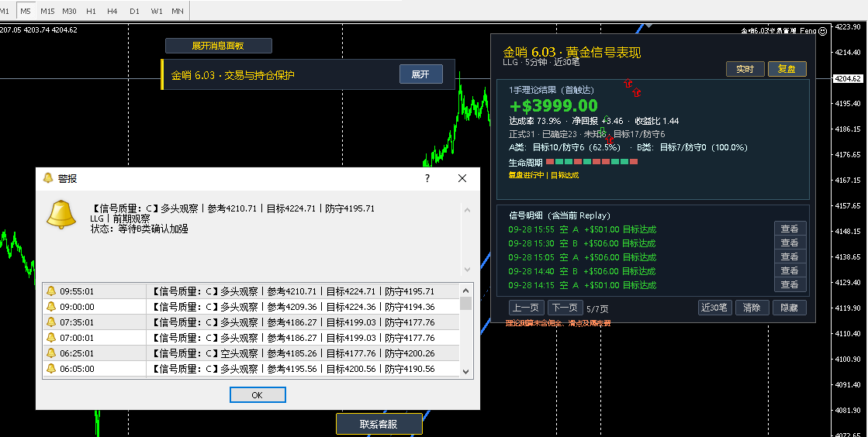Select the 09:00:00 alert row

click(x=251, y=307)
